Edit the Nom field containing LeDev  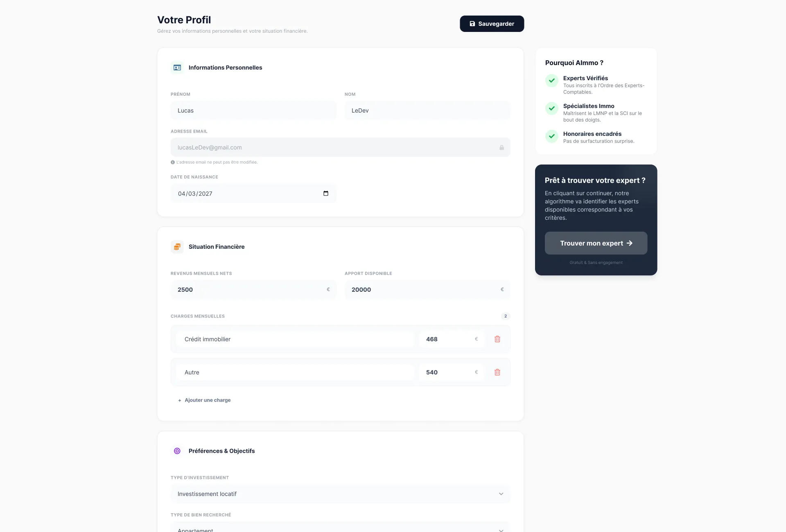[x=427, y=110]
